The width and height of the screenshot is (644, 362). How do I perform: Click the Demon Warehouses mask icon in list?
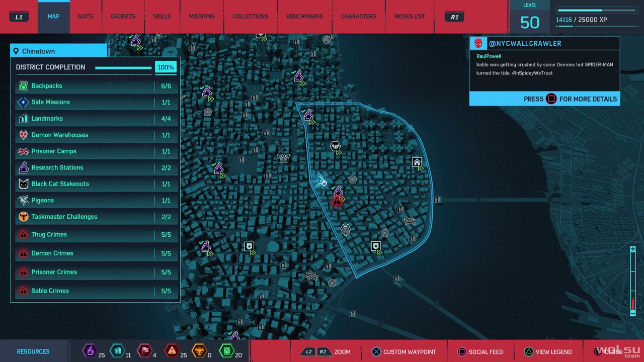23,135
